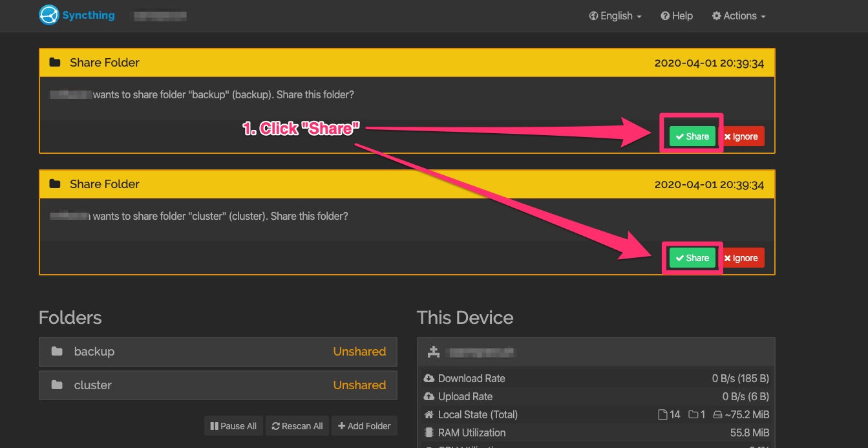Open the English language dropdown
Image resolution: width=868 pixels, height=448 pixels.
(x=615, y=16)
